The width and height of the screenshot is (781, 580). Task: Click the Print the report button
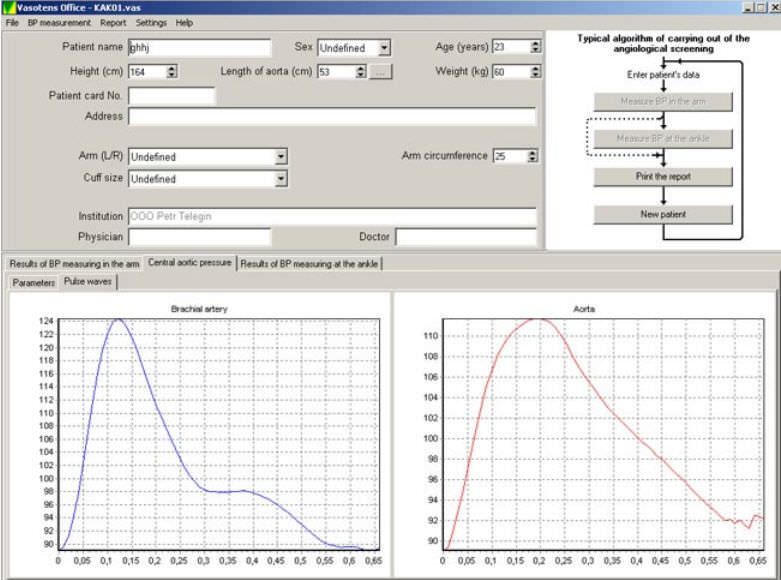[x=663, y=177]
